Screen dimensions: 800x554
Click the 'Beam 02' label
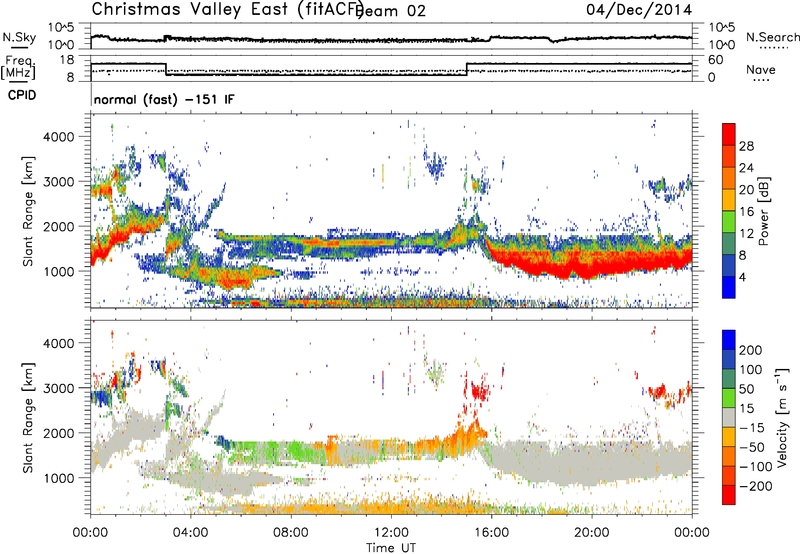click(392, 11)
